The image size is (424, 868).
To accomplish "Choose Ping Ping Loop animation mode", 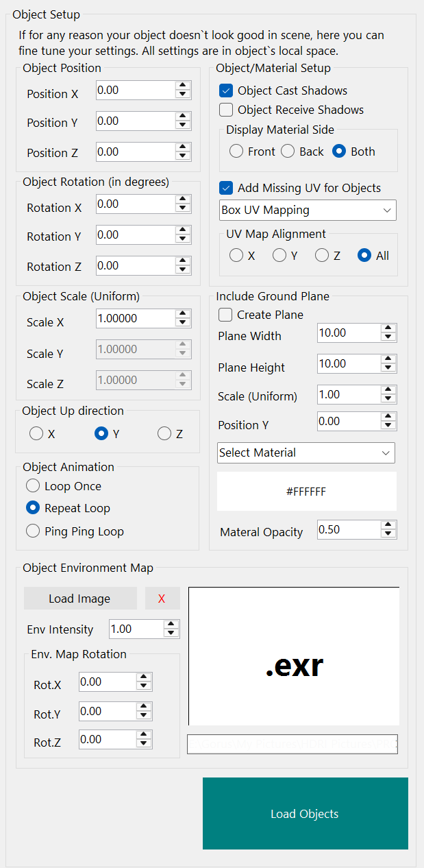I will point(33,531).
